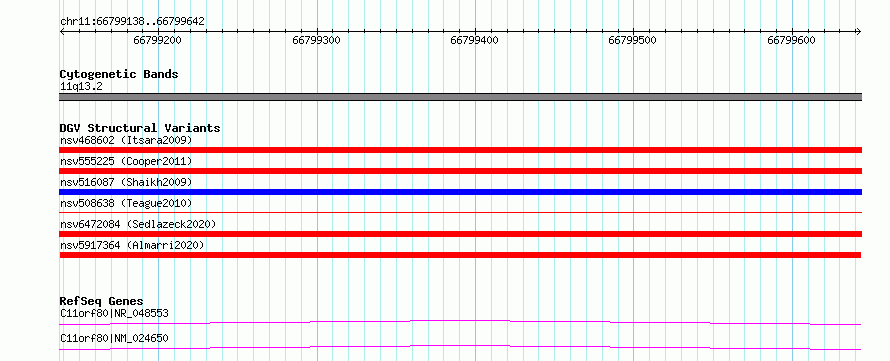The height and width of the screenshot is (361, 890).
Task: Click the right arrow of the ruler
Action: (858, 31)
